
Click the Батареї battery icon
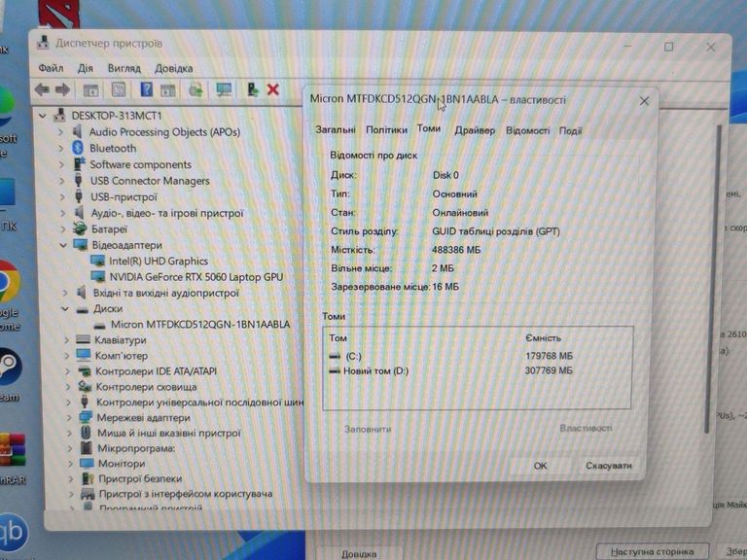pyautogui.click(x=79, y=229)
